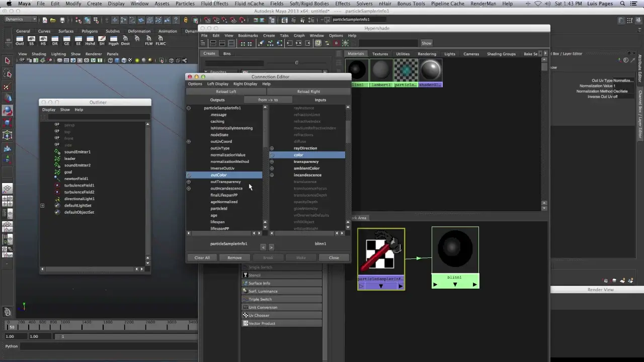Select the arrow Select tool in toolbox
Image resolution: width=644 pixels, height=362 pixels.
(x=8, y=61)
